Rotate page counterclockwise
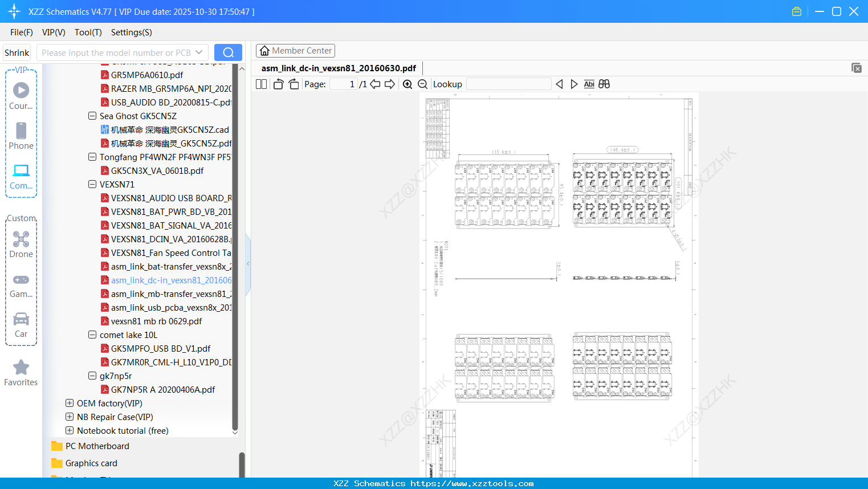 coord(278,84)
